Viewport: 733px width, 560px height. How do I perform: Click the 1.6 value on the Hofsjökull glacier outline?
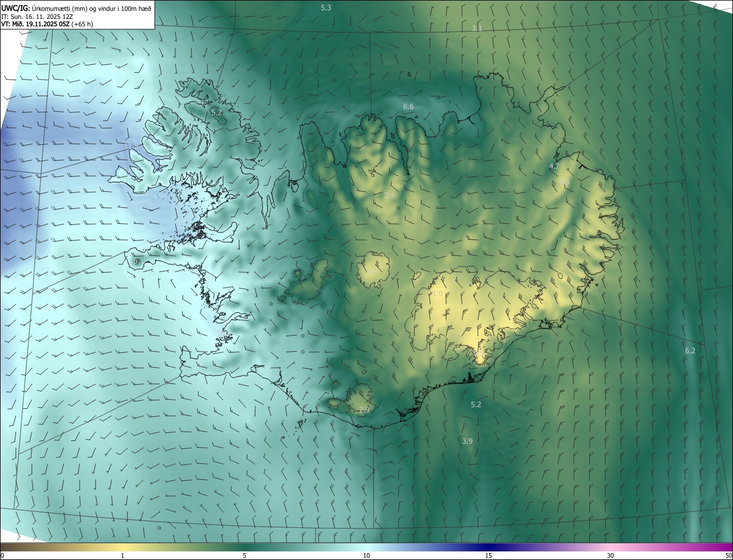[x=372, y=271]
